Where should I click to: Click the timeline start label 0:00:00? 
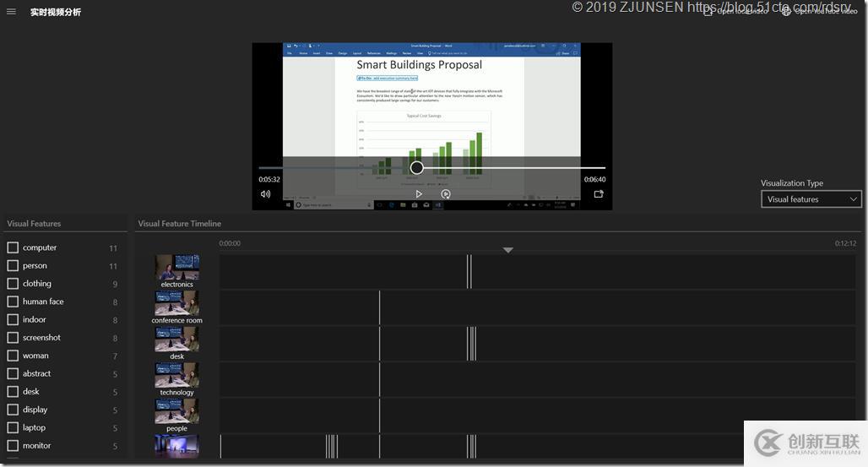pos(230,243)
